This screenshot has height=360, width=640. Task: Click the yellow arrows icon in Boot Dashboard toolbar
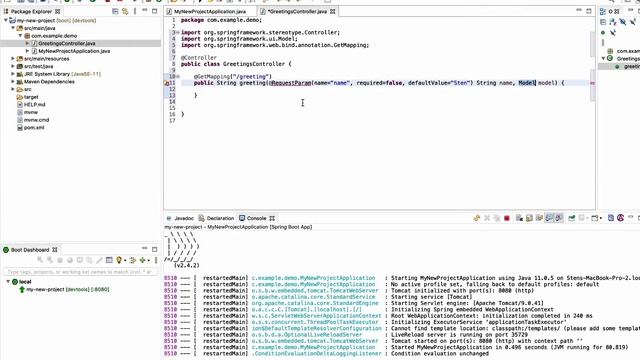click(132, 260)
